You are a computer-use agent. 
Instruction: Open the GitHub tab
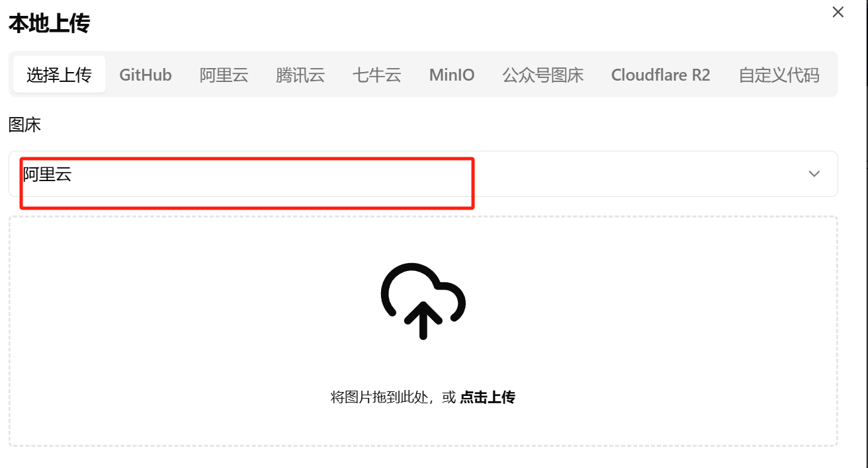[x=146, y=75]
